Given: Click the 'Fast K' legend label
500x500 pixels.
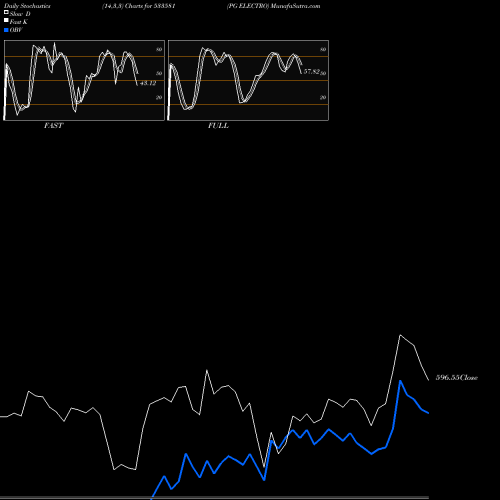Looking at the screenshot, I should coord(19,22).
